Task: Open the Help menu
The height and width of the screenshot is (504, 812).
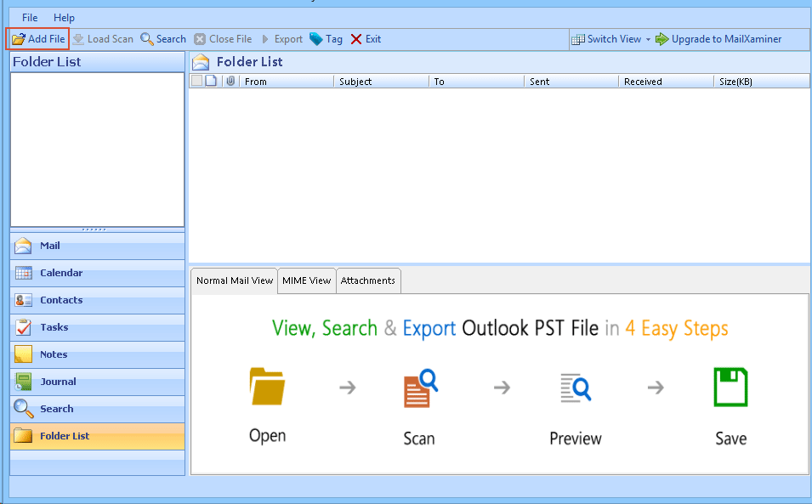Action: (65, 18)
